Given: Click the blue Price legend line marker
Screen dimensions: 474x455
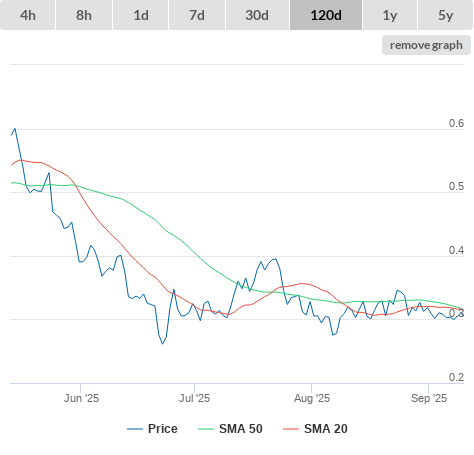Looking at the screenshot, I should point(135,429).
